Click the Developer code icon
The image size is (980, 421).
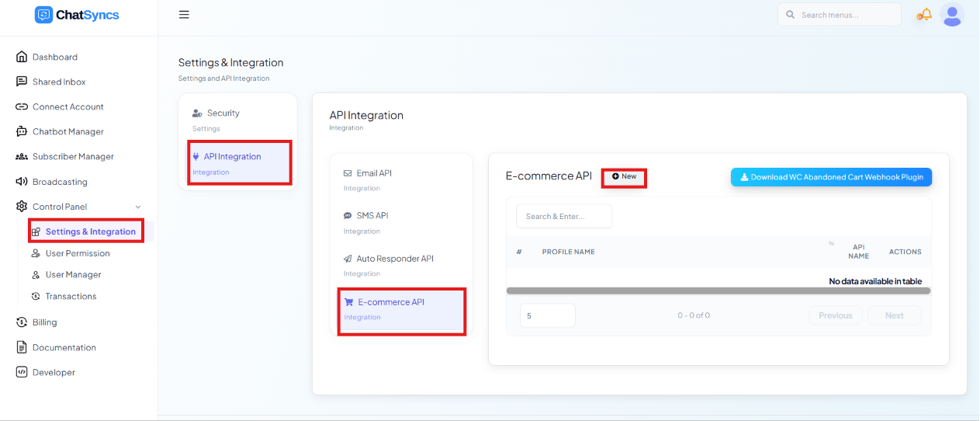tap(22, 372)
